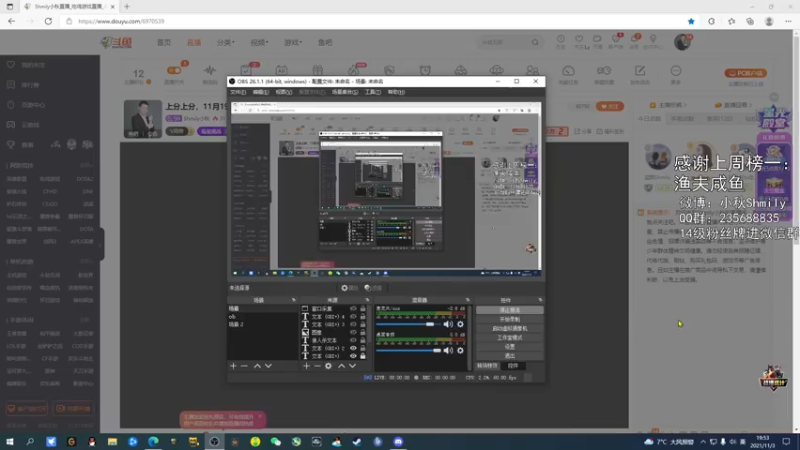Viewport: 800px width, 450px height.
Task: Click the 属性 properties button above scenes
Action: [349, 288]
